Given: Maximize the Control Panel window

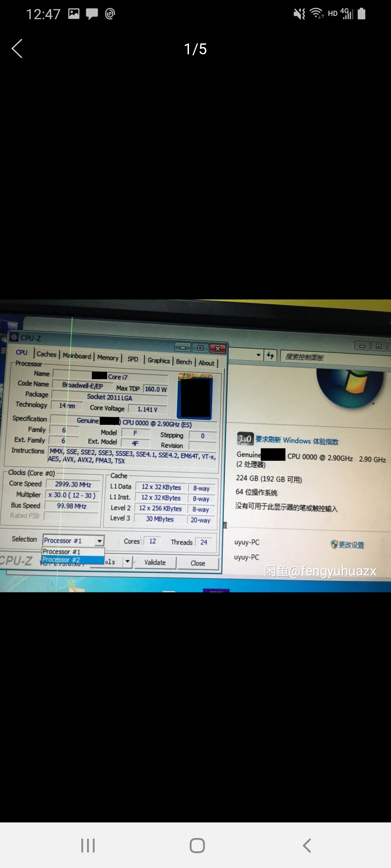Looking at the screenshot, I should click(x=379, y=346).
